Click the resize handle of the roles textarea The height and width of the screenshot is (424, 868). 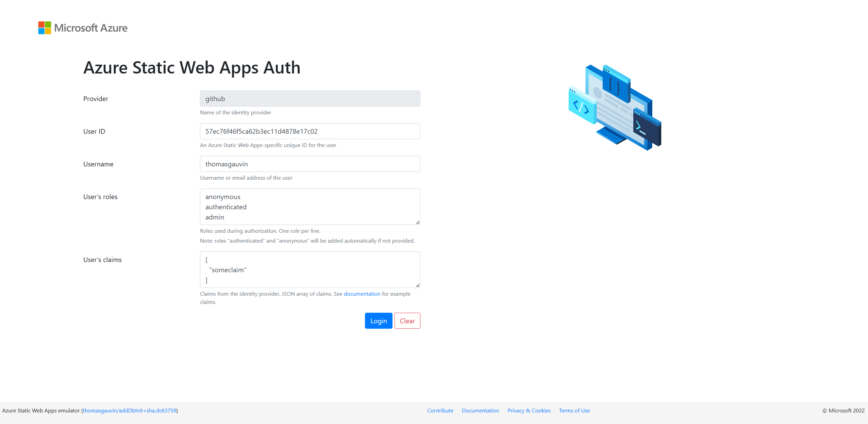[417, 222]
